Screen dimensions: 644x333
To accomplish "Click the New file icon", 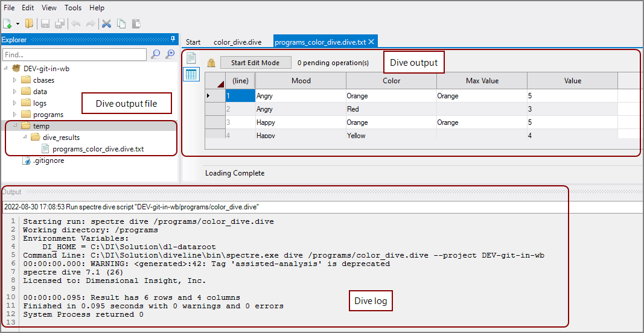I will [x=7, y=24].
